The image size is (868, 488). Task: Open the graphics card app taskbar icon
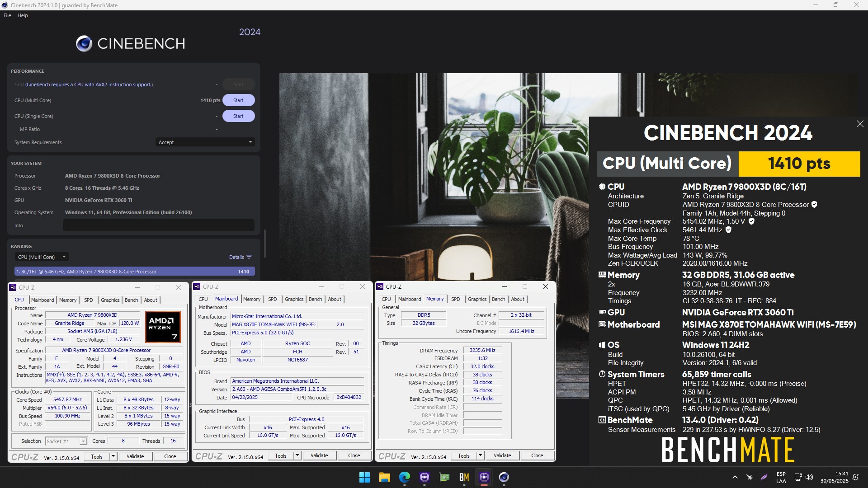pos(444,477)
